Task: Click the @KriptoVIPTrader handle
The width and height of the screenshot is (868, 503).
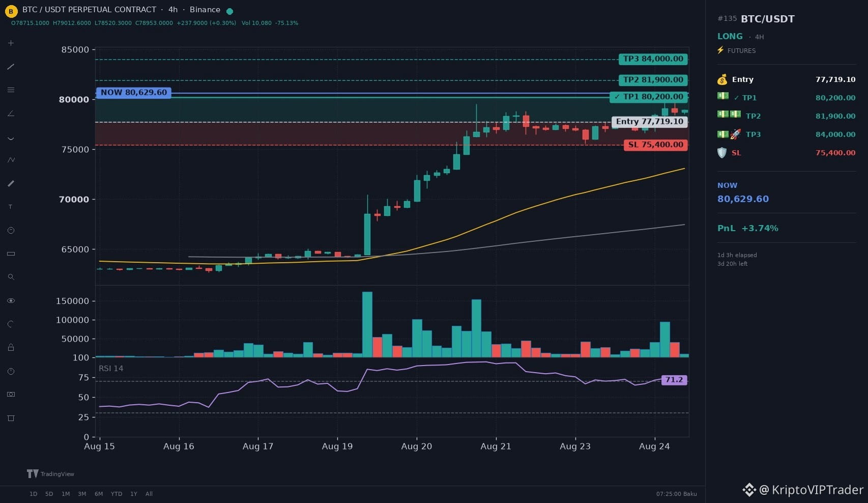Action: 811,490
